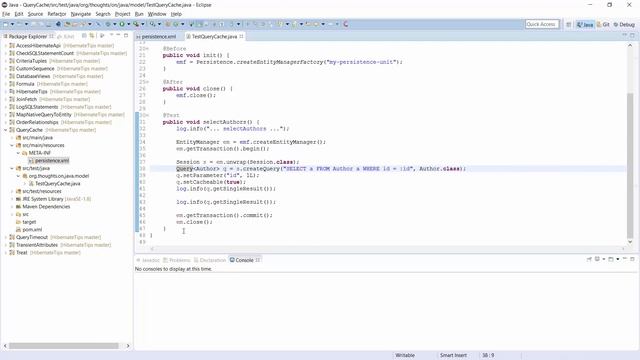Minimize the Console view
This screenshot has width=640, height=360.
(x=625, y=259)
